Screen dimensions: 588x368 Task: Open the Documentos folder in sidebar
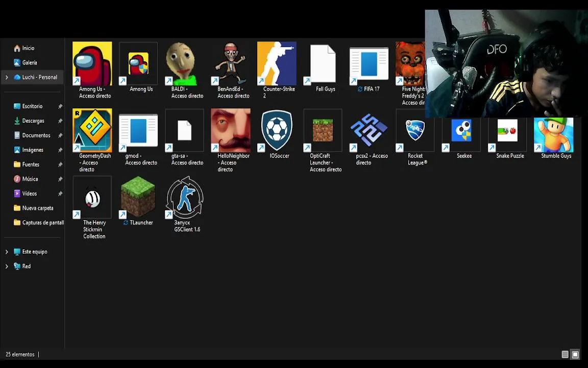point(36,135)
